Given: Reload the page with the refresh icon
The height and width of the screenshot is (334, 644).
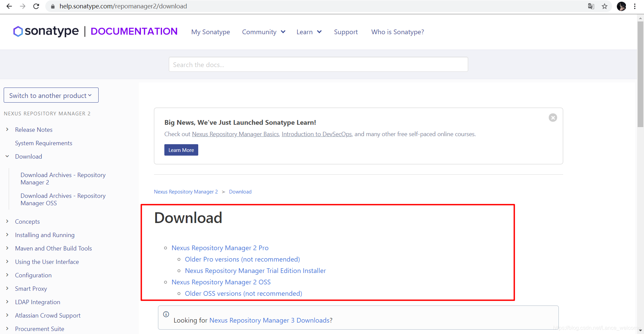Looking at the screenshot, I should coord(36,6).
